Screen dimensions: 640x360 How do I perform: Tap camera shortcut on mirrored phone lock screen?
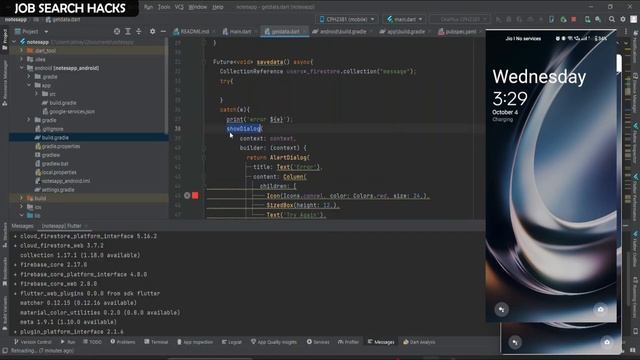[600, 309]
